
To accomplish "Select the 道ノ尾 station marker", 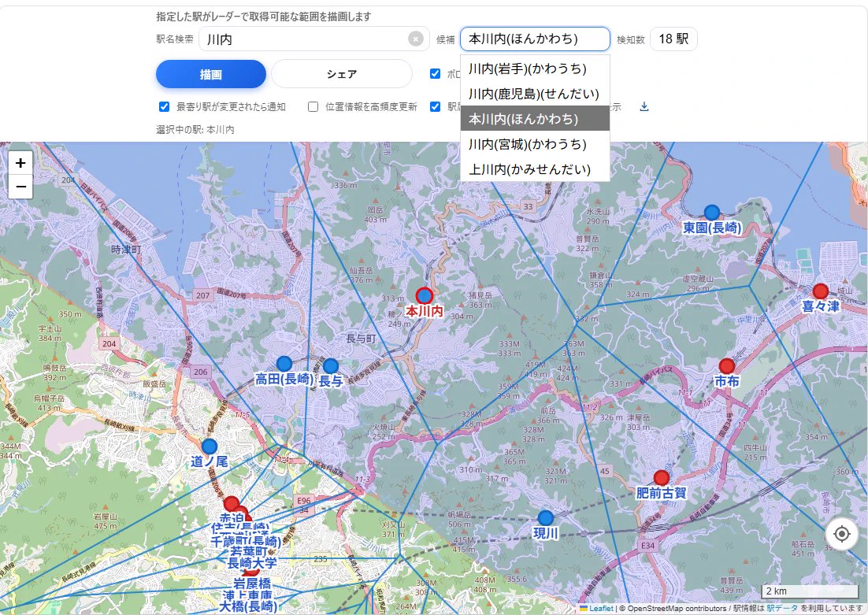I will click(x=210, y=446).
